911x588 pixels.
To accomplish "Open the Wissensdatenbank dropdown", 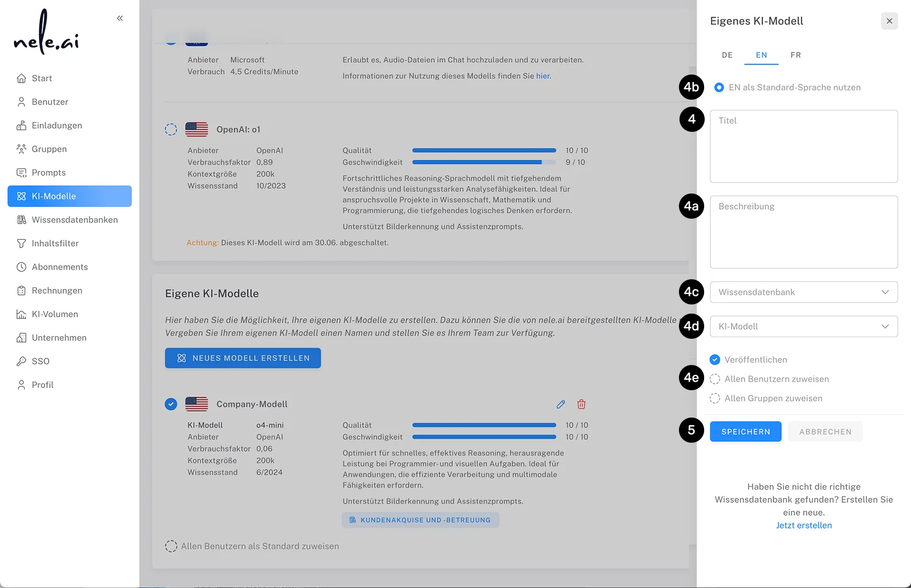I will 804,292.
